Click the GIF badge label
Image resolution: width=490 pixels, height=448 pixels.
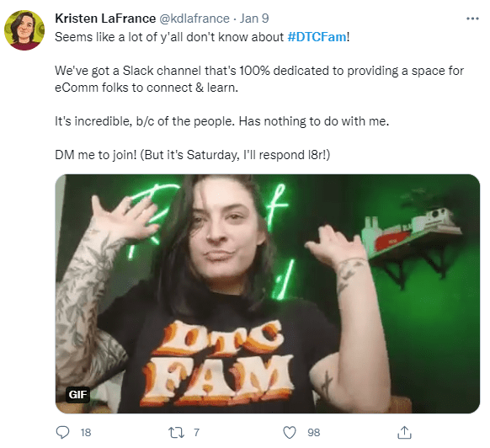(x=77, y=395)
